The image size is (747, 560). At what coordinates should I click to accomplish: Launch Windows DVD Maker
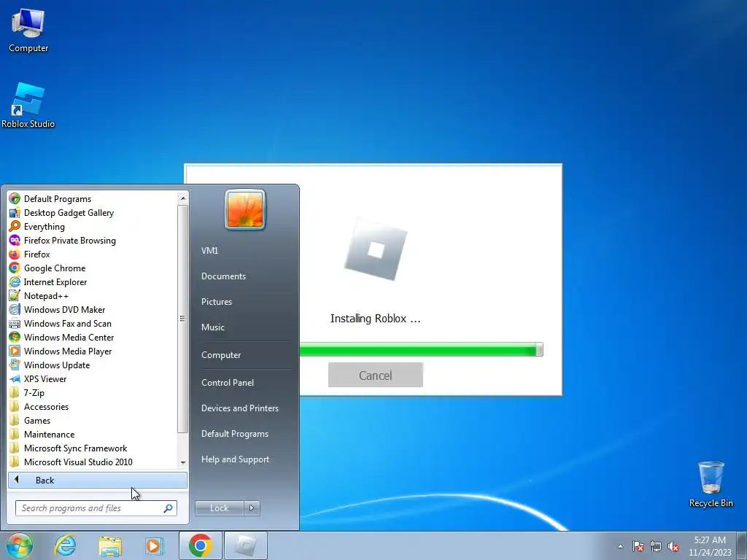(93, 309)
